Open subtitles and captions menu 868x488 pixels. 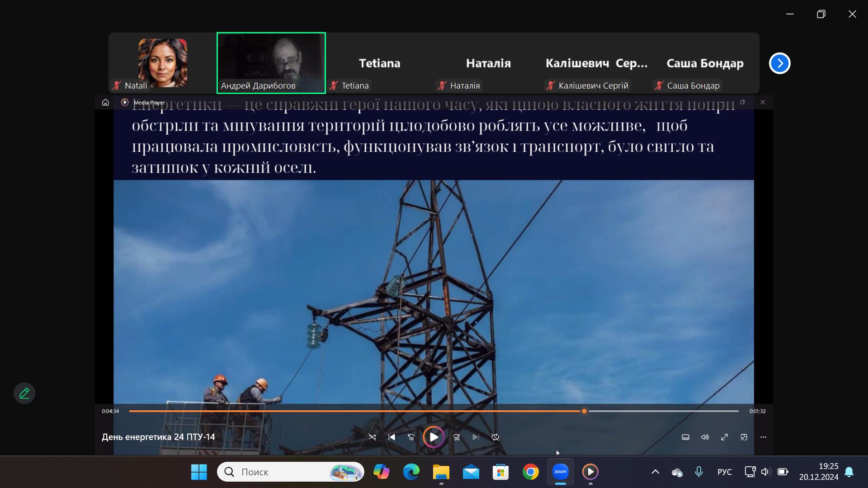click(685, 437)
